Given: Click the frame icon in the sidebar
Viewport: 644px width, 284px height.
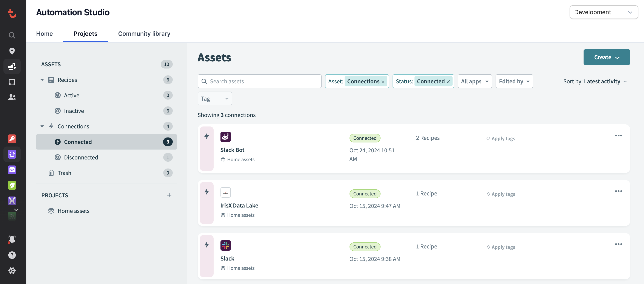Looking at the screenshot, I should (12, 82).
